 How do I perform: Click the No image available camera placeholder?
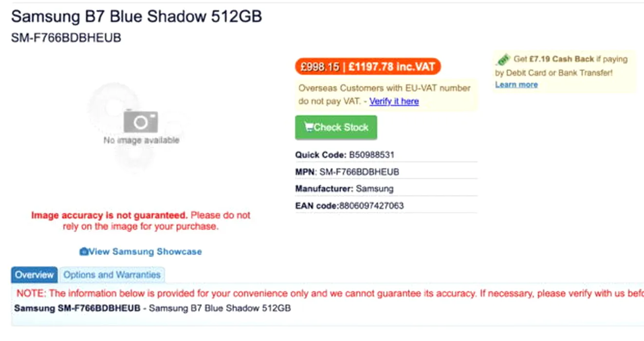tap(141, 127)
